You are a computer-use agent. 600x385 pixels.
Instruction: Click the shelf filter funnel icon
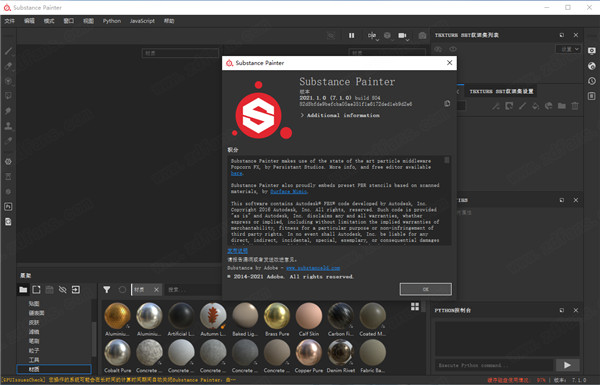coord(107,290)
